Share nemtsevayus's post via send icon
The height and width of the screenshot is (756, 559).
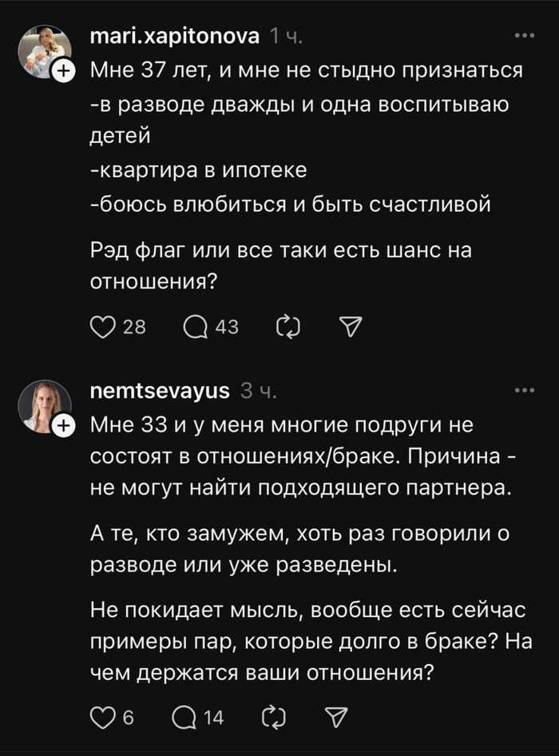click(338, 717)
